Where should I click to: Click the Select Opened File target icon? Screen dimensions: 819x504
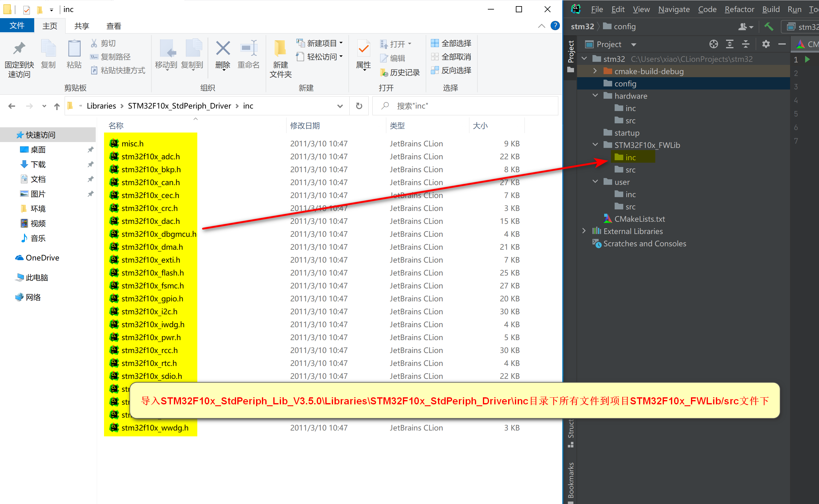[713, 44]
